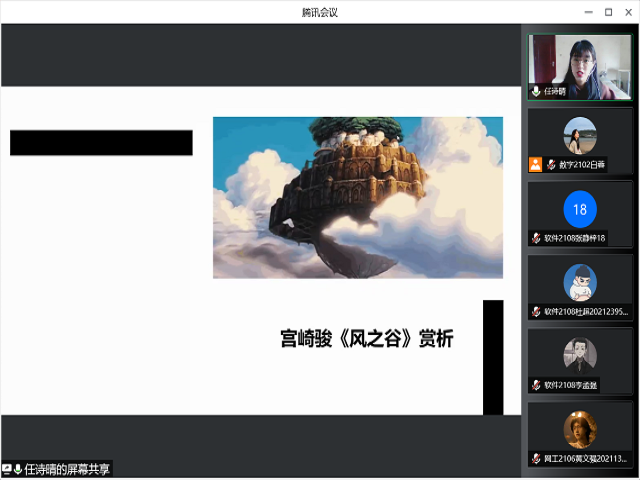This screenshot has width=640, height=480.
Task: Click the grayscale anime avatar of 软件2108李 participant
Action: [580, 356]
